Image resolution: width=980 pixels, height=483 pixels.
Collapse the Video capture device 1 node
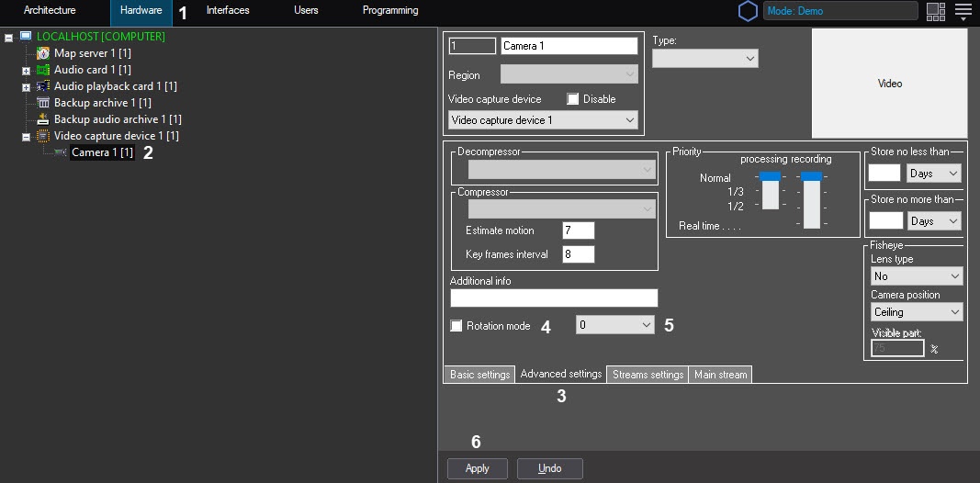tap(26, 136)
